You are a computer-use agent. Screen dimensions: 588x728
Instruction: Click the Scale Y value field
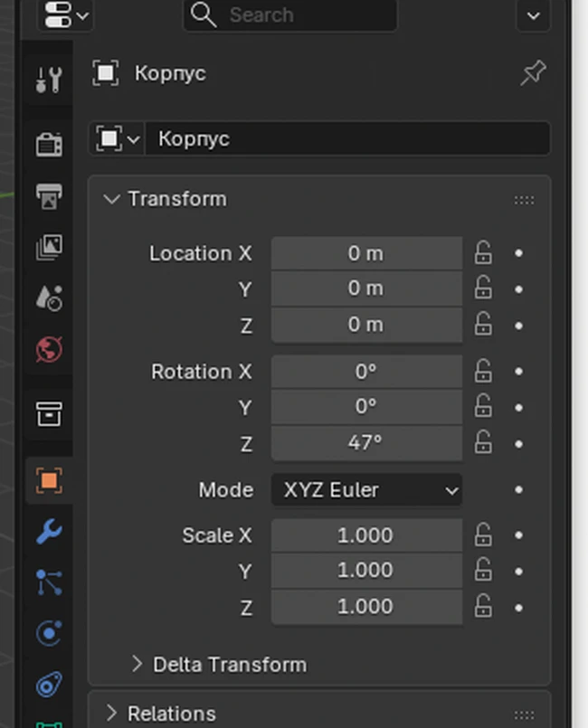[366, 571]
